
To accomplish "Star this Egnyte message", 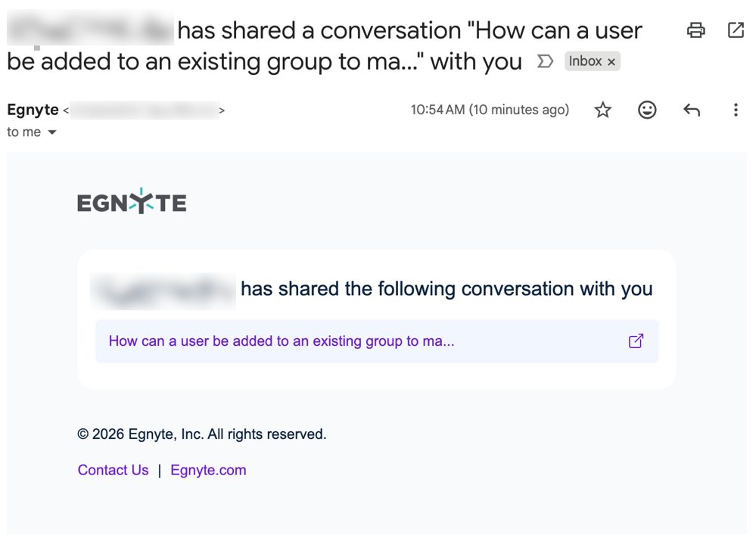I will (602, 110).
